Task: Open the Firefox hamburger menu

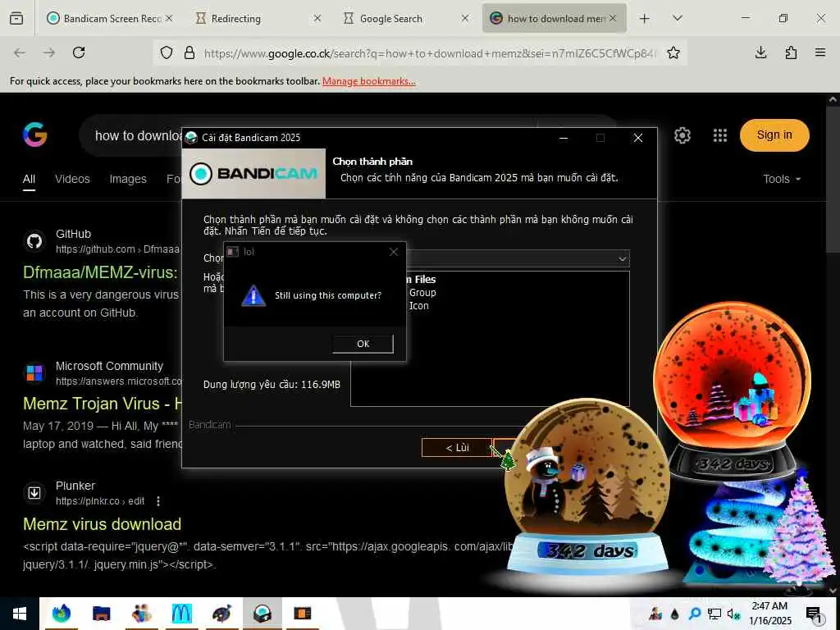Action: point(820,52)
